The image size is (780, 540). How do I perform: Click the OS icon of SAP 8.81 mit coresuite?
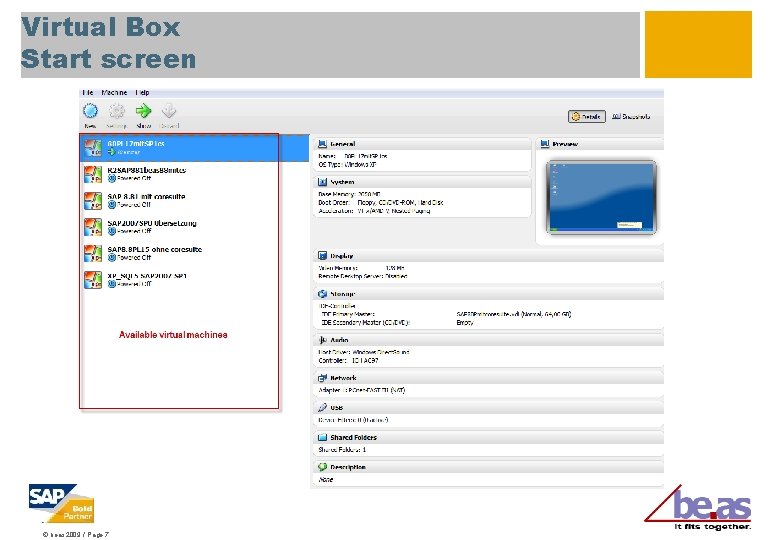[x=93, y=201]
